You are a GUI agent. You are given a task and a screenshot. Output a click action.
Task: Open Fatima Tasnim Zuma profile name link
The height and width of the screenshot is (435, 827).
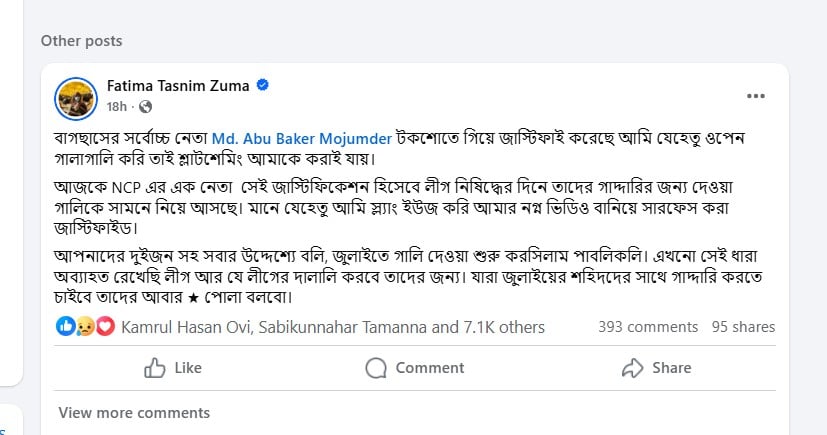pyautogui.click(x=178, y=85)
